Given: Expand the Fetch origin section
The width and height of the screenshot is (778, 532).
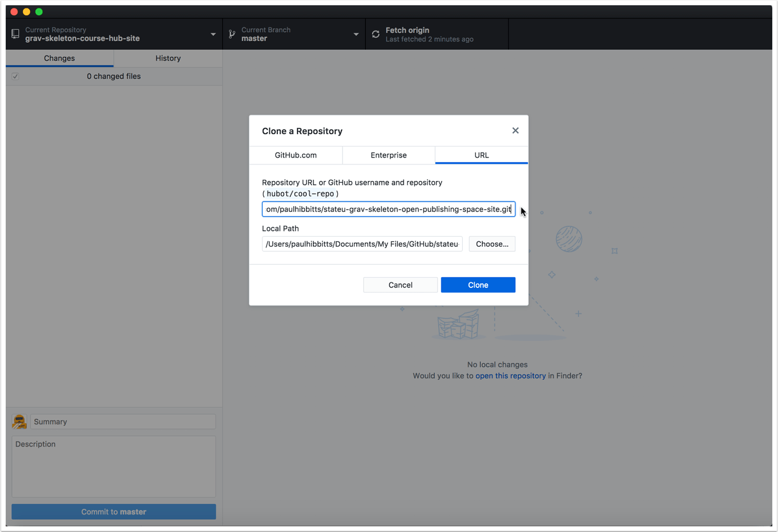Looking at the screenshot, I should [437, 34].
